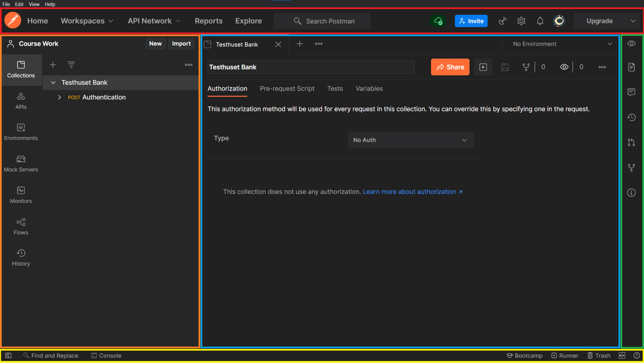Open the changelog history icon in right sidebar

[631, 117]
